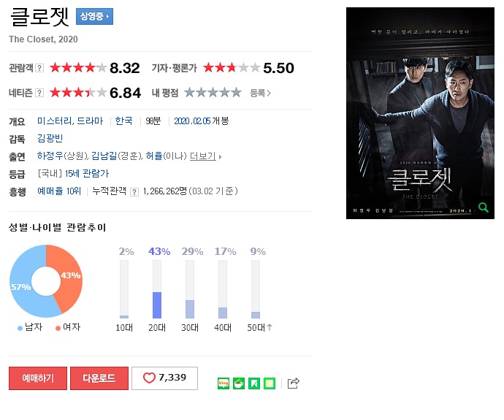
Task: Open The Closet movie poster thumbnail
Action: [420, 113]
